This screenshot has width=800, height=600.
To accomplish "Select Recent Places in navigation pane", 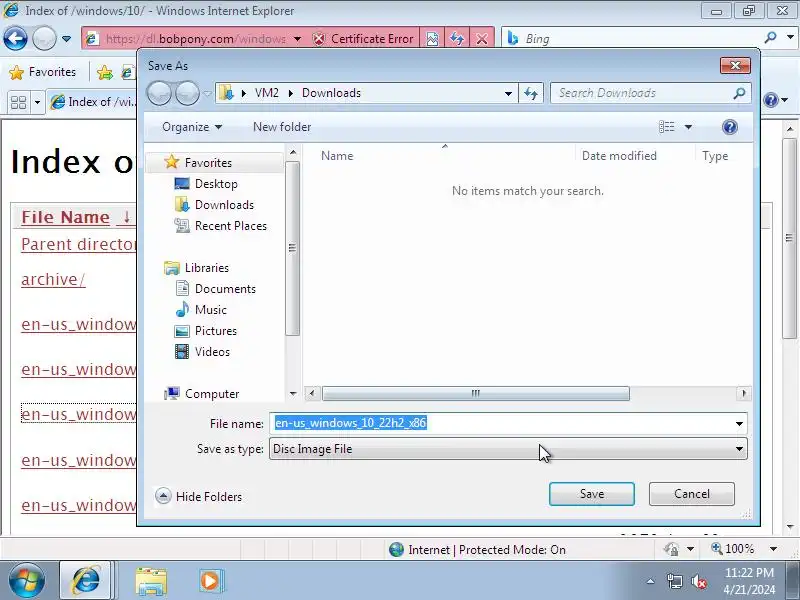I will coord(231,226).
